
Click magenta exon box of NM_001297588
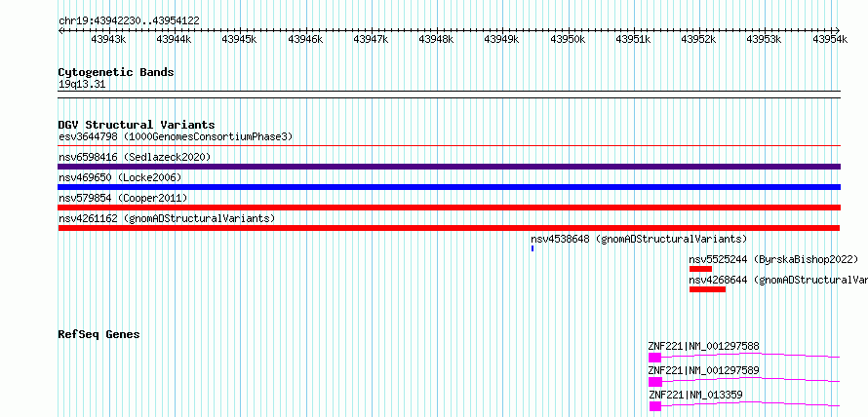[654, 358]
